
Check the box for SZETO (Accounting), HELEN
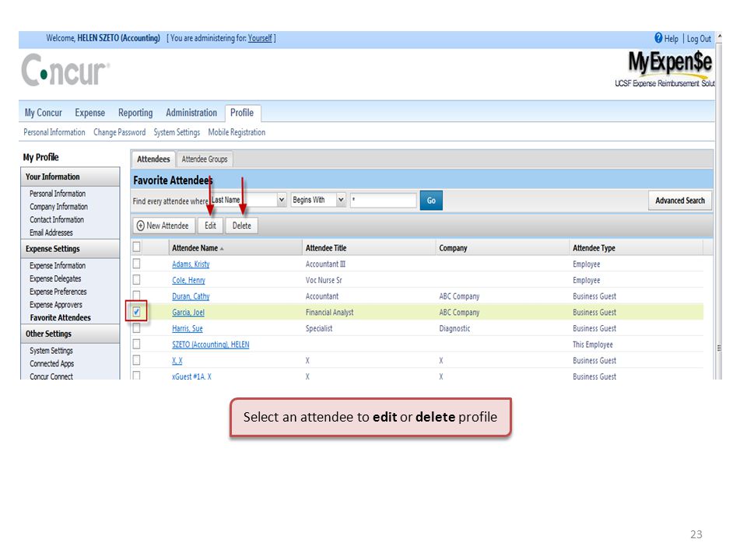[137, 344]
